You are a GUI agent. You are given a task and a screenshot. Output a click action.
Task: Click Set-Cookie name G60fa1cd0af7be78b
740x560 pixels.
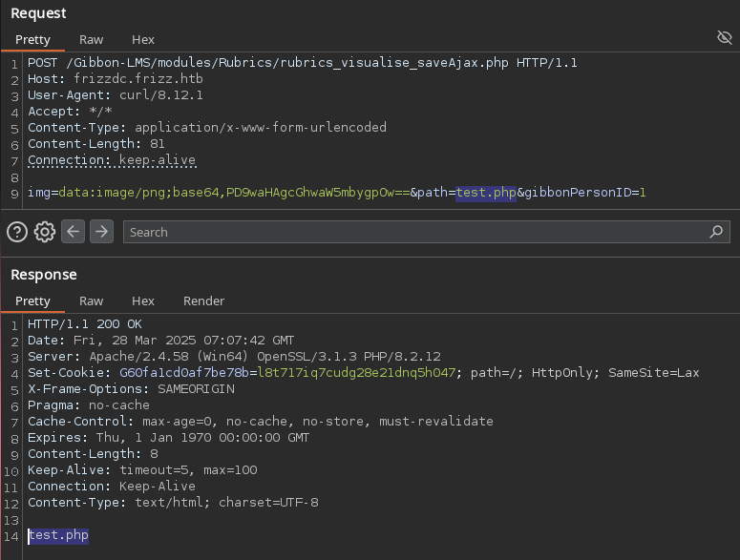[184, 372]
